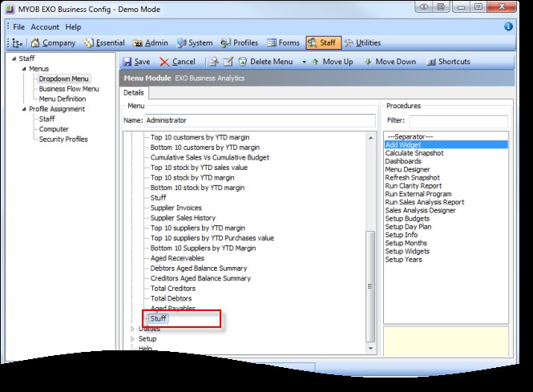The height and width of the screenshot is (392, 533).
Task: Click the Shortcuts button
Action: point(449,62)
